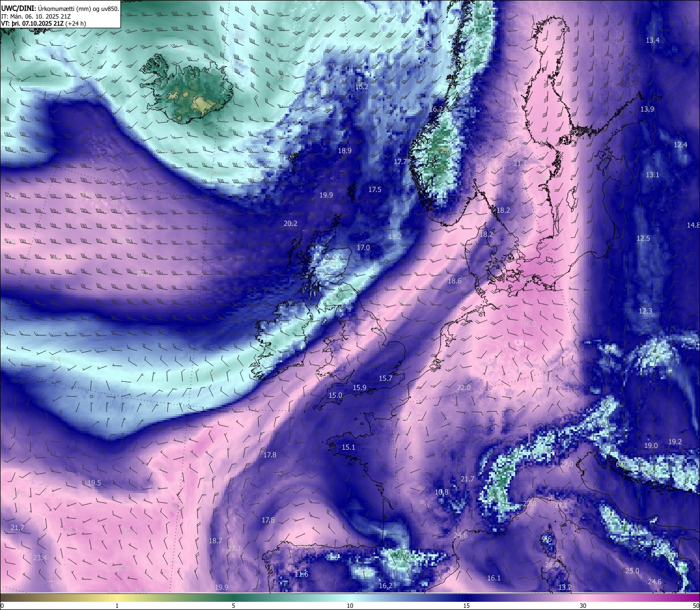Click the 17.0 value label
Viewport: 700px width, 610px height.
pyautogui.click(x=363, y=248)
